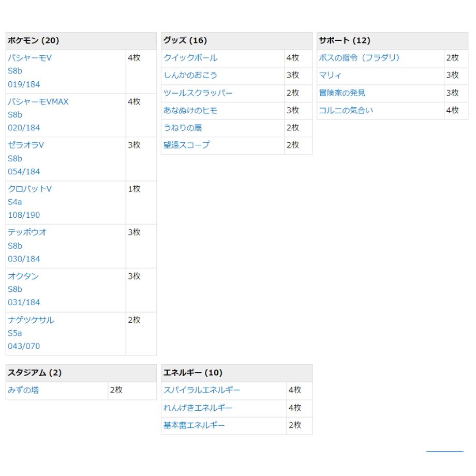Click S4a set code under クロバットV

coord(15,202)
